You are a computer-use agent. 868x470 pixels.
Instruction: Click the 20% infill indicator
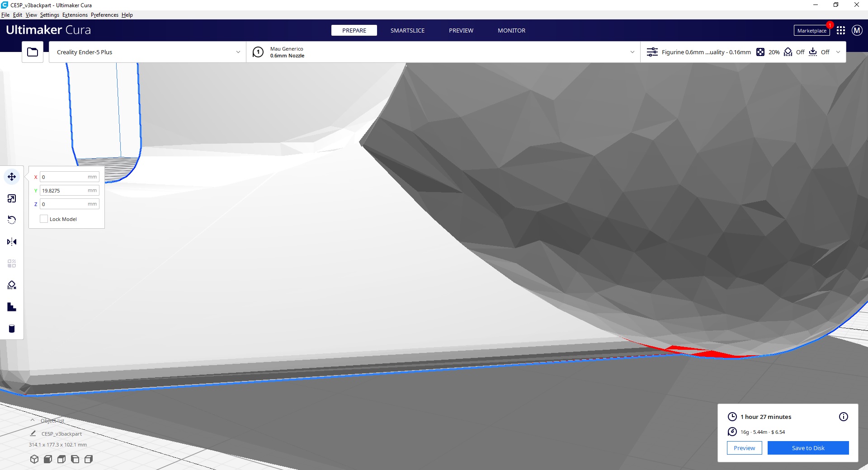[769, 52]
